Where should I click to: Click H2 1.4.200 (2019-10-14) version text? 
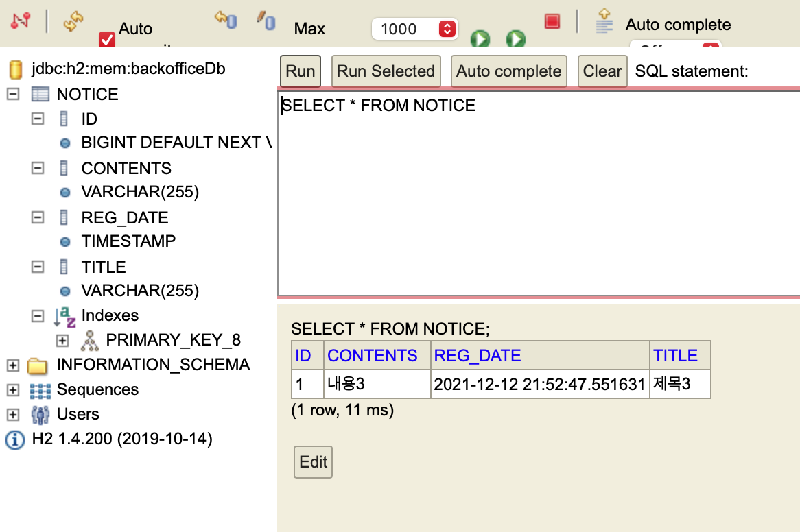[x=122, y=439]
